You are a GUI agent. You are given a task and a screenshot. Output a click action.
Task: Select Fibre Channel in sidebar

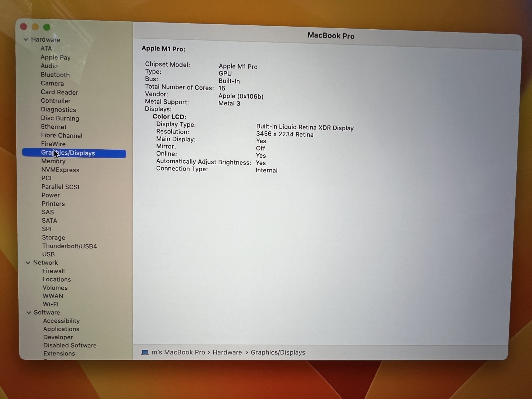pos(62,135)
